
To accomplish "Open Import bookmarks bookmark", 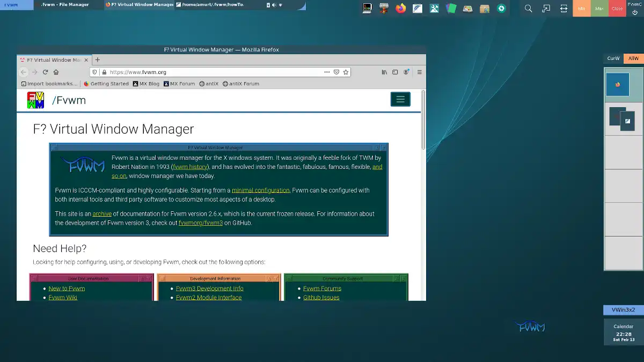I will tap(49, 84).
